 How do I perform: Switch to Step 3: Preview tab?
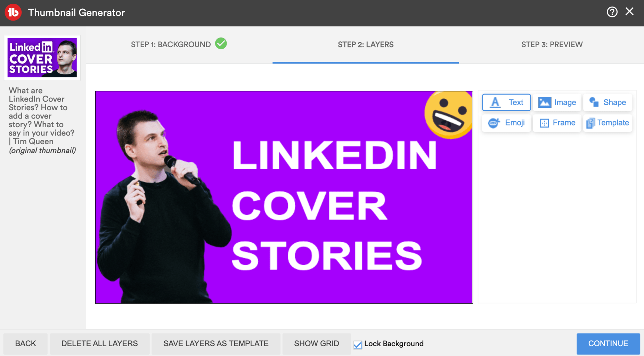coord(552,44)
